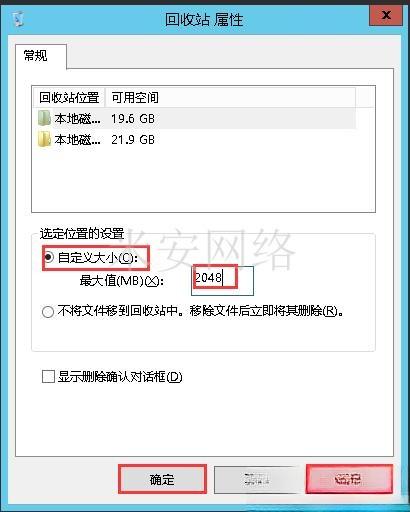Viewport: 410px width, 512px height.
Task: Click empty area of the drive list
Action: click(203, 180)
